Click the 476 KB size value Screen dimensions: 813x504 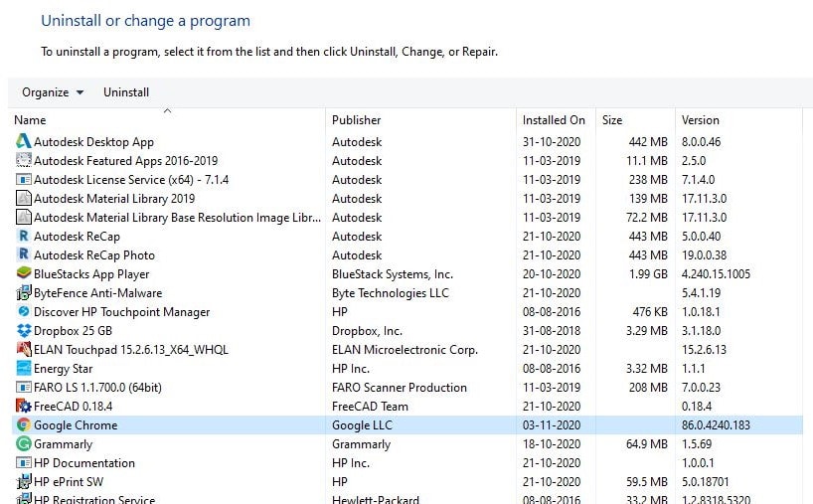click(650, 311)
